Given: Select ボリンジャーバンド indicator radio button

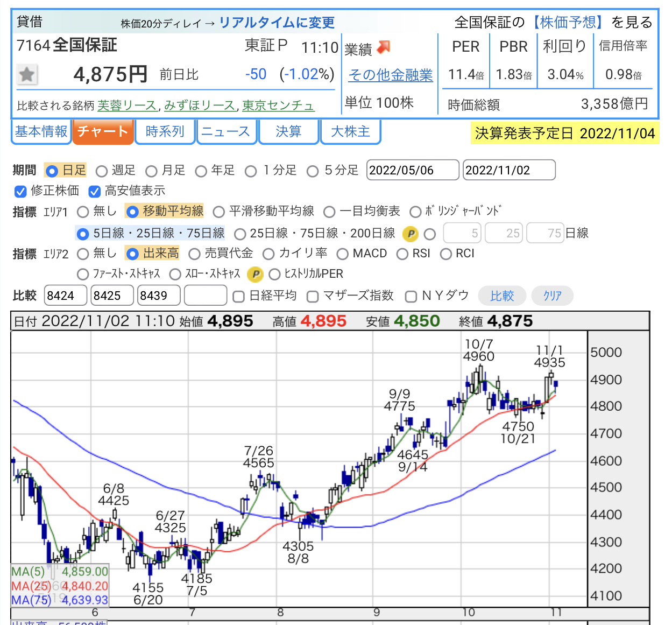Looking at the screenshot, I should pyautogui.click(x=415, y=212).
